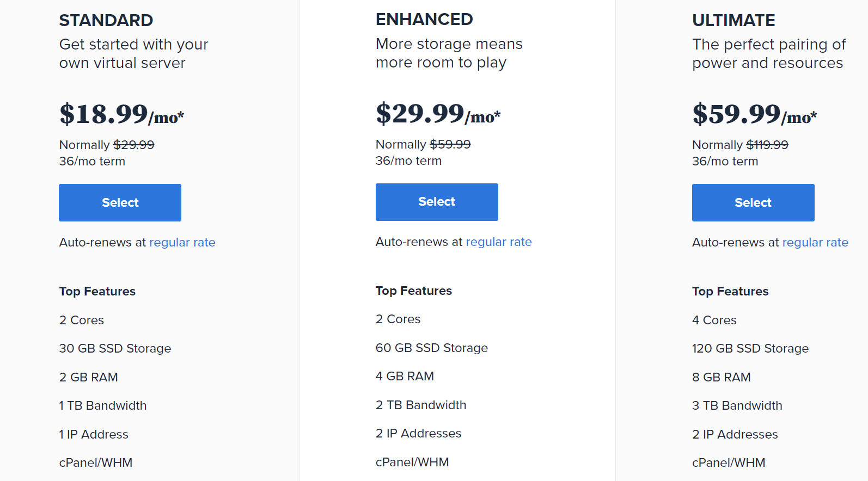Click the $29.99/mo price text
Screen dimensions: 868x481
pyautogui.click(x=437, y=114)
